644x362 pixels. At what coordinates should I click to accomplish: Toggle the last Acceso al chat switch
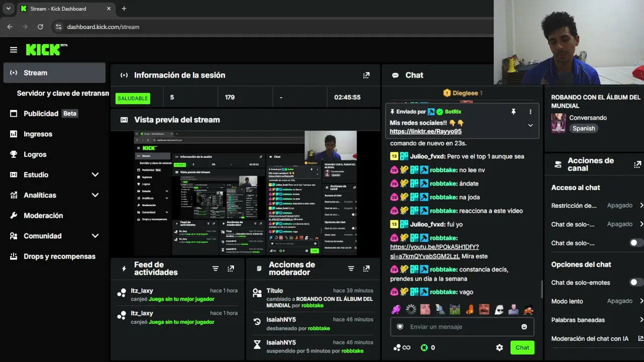pyautogui.click(x=635, y=243)
